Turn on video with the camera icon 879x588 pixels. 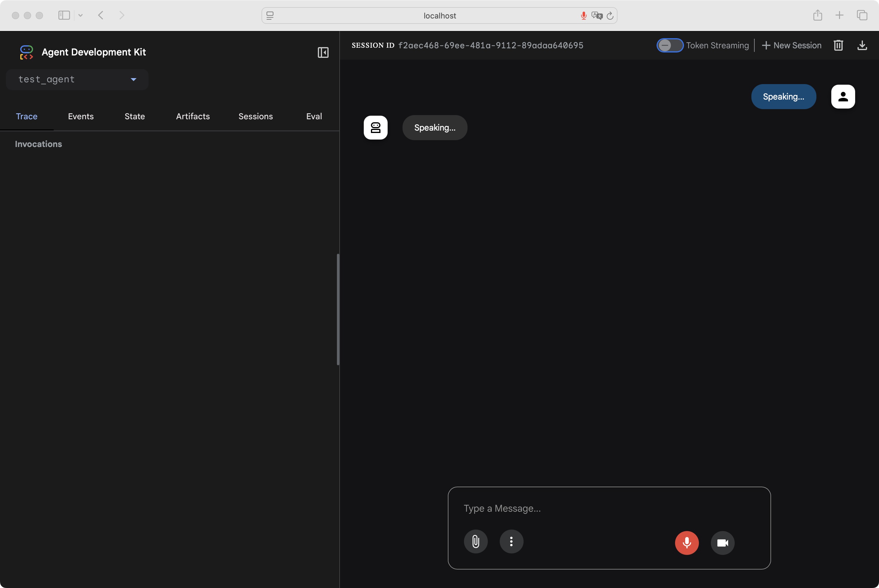click(722, 542)
